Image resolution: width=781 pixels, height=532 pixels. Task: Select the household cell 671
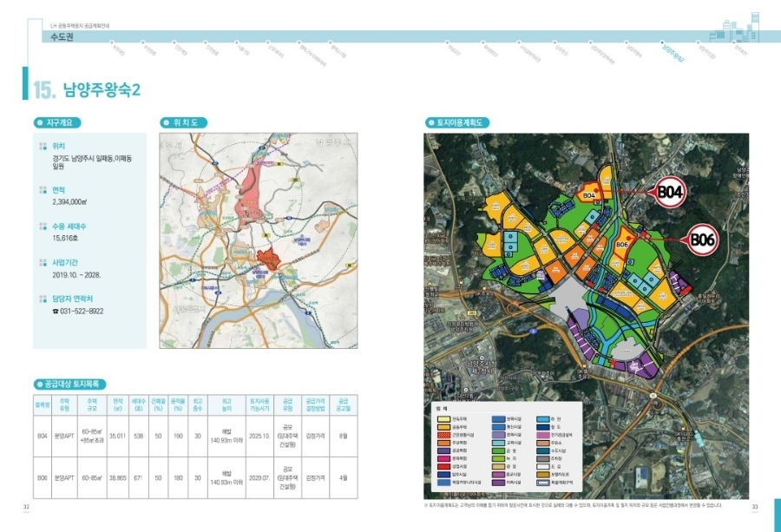click(x=139, y=478)
